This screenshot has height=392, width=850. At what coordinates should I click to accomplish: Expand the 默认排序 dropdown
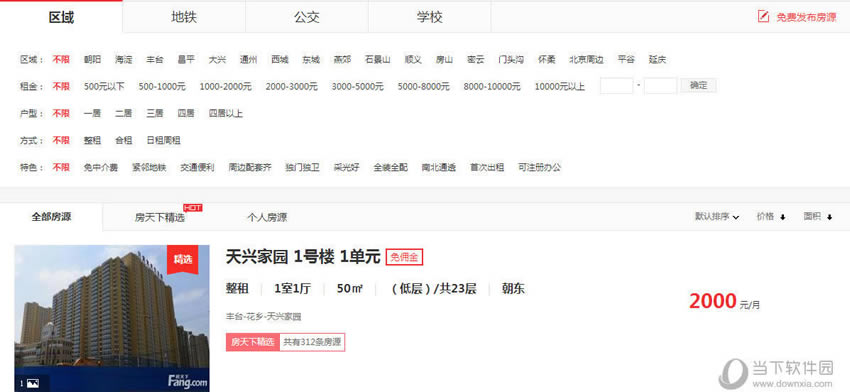pyautogui.click(x=717, y=217)
